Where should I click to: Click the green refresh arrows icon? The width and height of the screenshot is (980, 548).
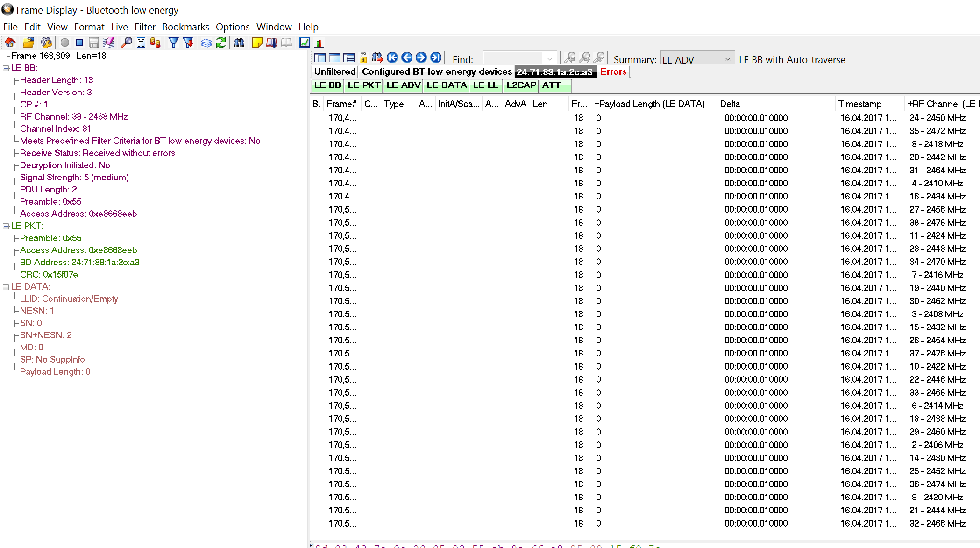pos(221,43)
